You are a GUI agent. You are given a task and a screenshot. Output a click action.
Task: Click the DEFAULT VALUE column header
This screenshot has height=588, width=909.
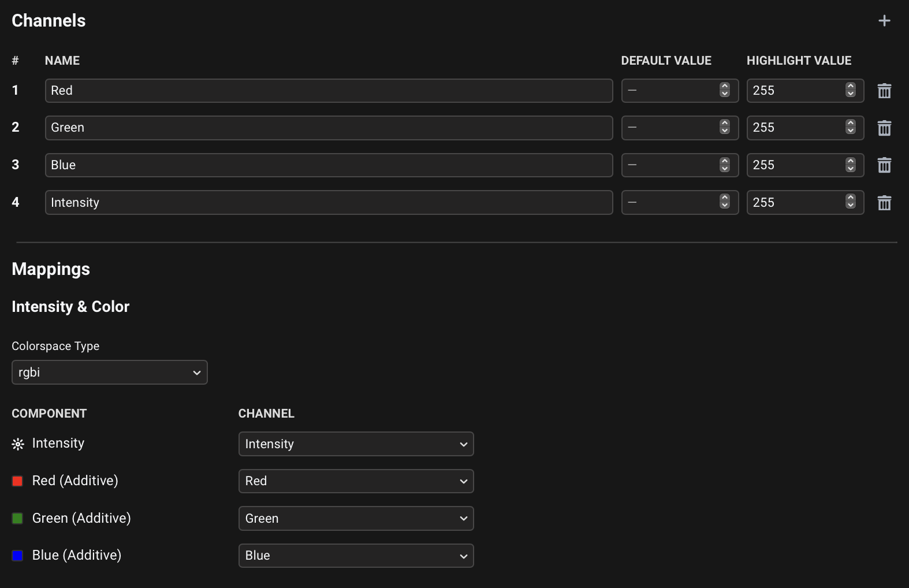(666, 61)
